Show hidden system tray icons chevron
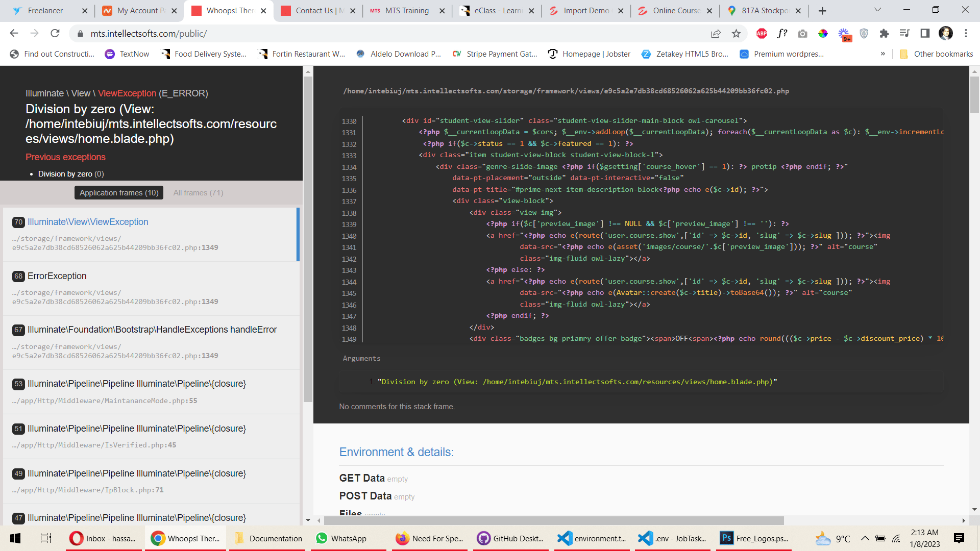 coord(865,538)
